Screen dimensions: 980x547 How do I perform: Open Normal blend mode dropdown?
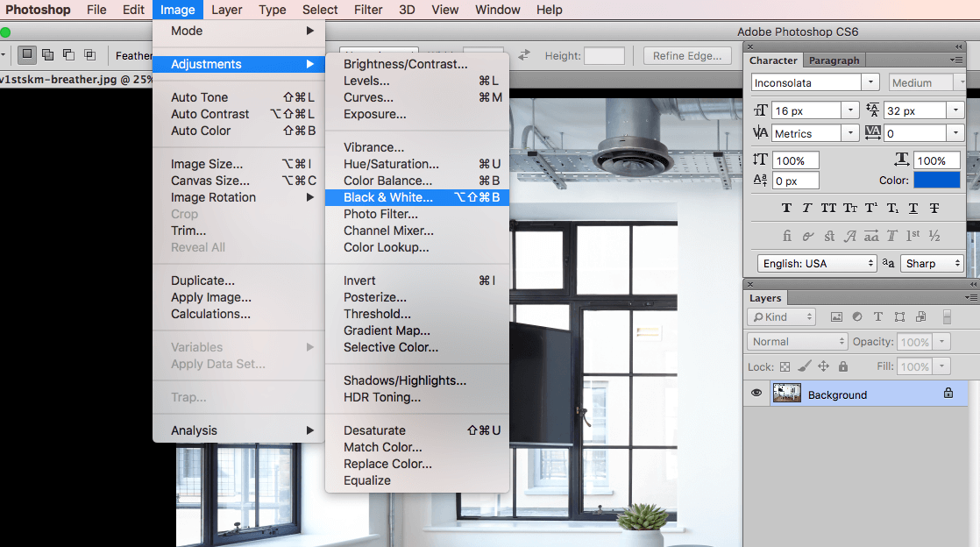point(797,341)
